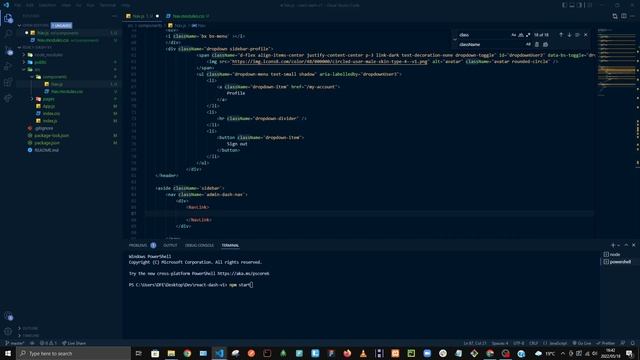Open Chrome from the taskbar

click(187, 353)
